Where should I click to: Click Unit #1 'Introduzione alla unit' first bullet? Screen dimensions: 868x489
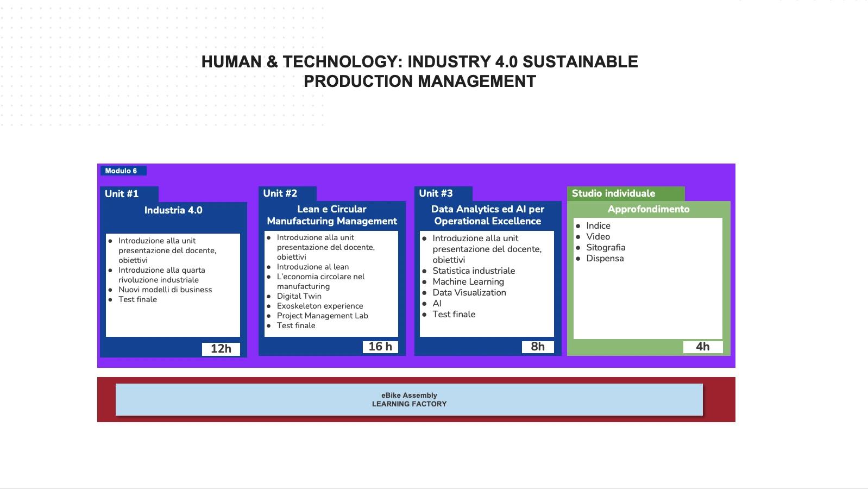(x=167, y=250)
